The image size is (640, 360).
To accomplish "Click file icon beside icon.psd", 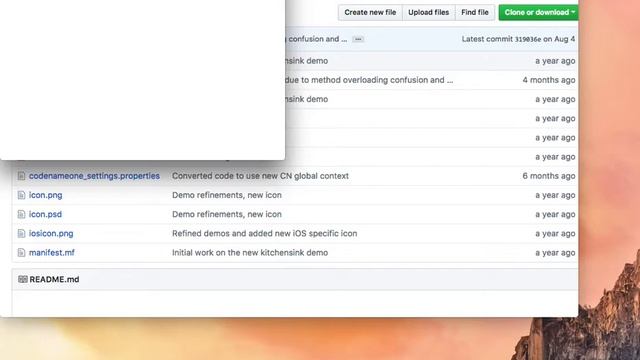I will click(x=21, y=214).
